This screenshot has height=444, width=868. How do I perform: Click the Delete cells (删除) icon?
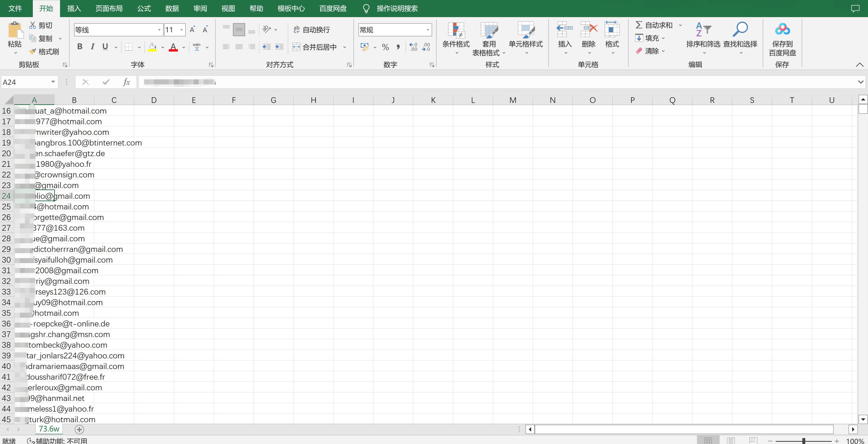(x=589, y=30)
